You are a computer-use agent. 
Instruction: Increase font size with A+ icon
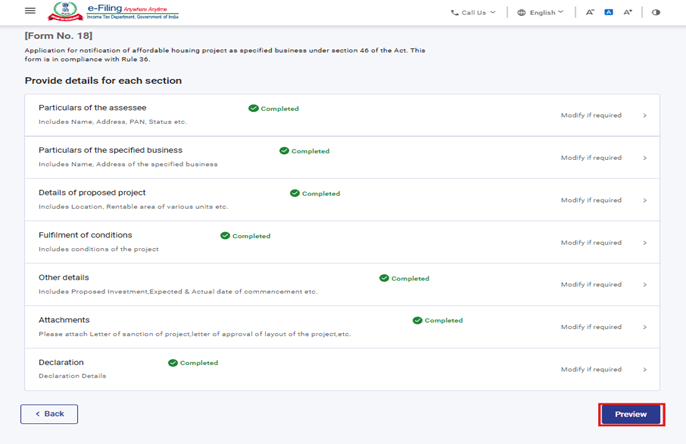pyautogui.click(x=628, y=13)
